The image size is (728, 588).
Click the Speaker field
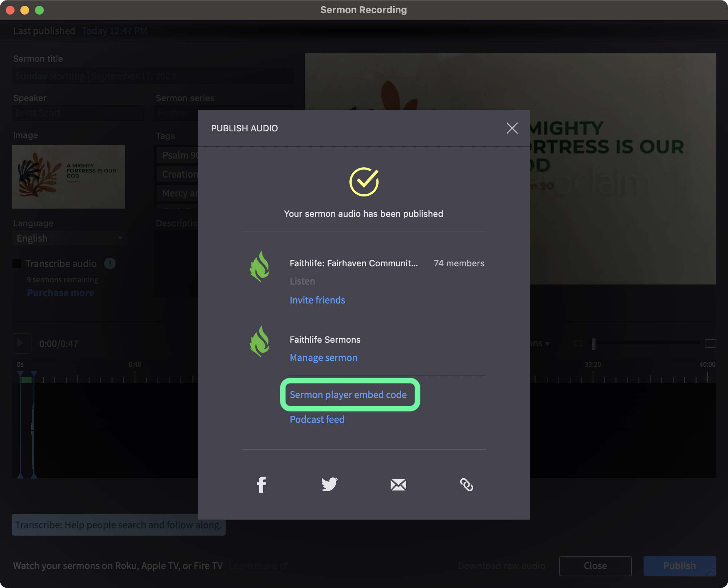[x=78, y=113]
